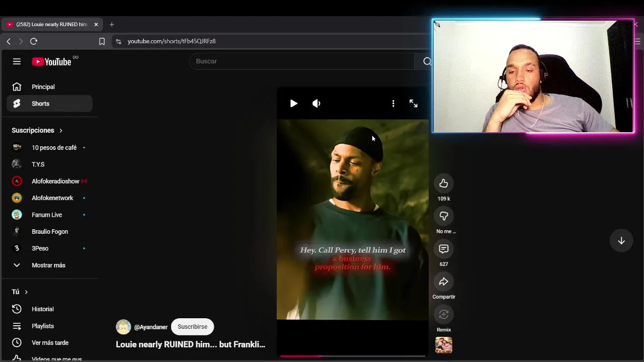Open the T.Y.S subscription channel
This screenshot has height=362, width=644.
[49, 164]
